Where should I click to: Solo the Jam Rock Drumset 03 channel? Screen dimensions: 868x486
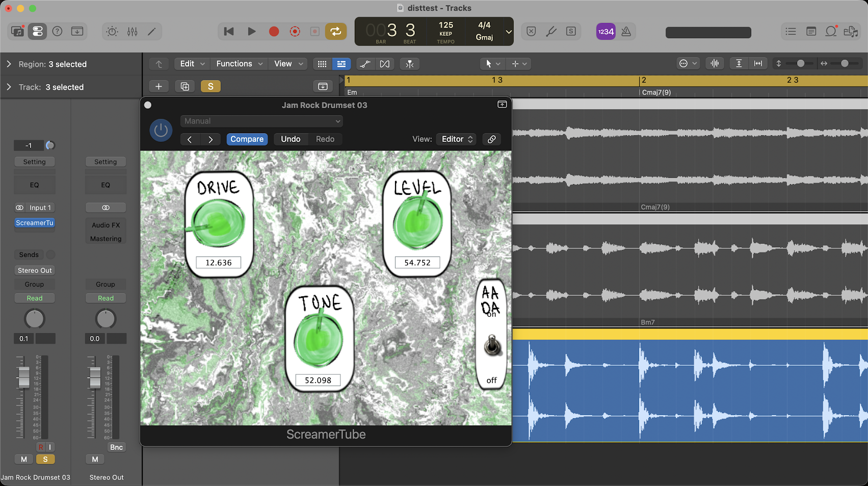(45, 459)
